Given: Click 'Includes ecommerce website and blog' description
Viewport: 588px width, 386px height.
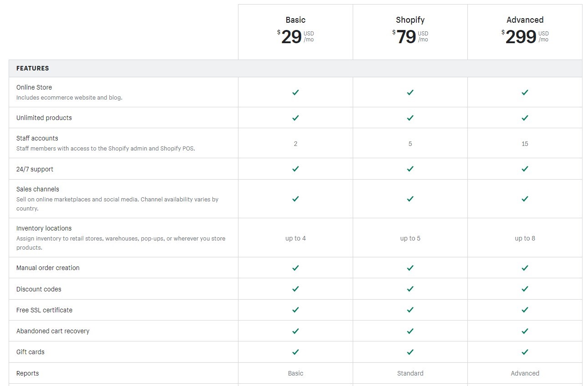Looking at the screenshot, I should coord(69,97).
